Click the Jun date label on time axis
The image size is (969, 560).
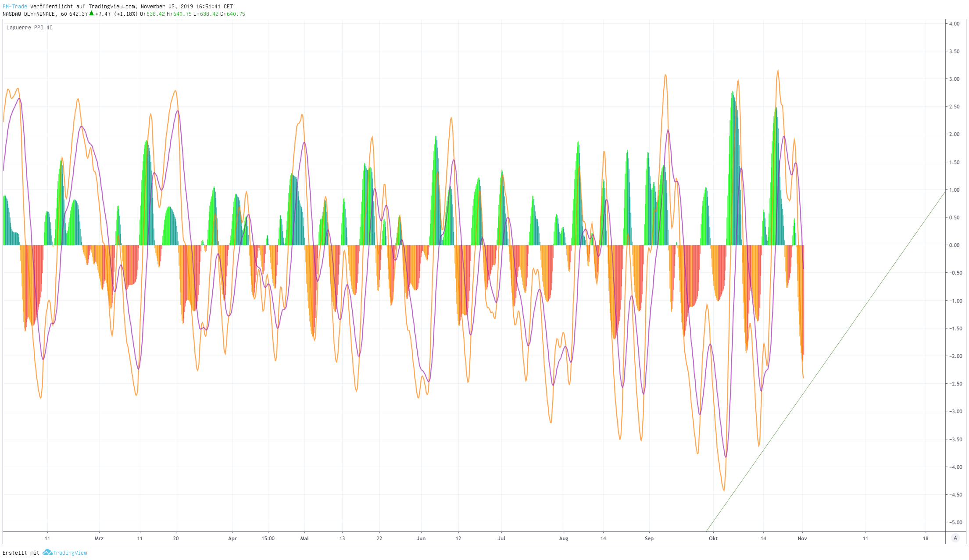421,539
